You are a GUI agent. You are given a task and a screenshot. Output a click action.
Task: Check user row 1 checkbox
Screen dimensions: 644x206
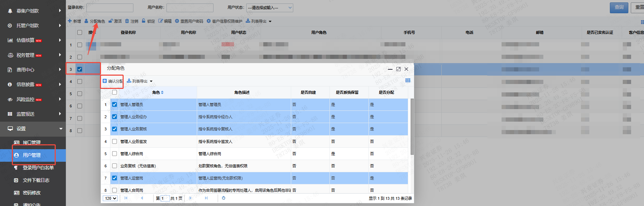(79, 45)
